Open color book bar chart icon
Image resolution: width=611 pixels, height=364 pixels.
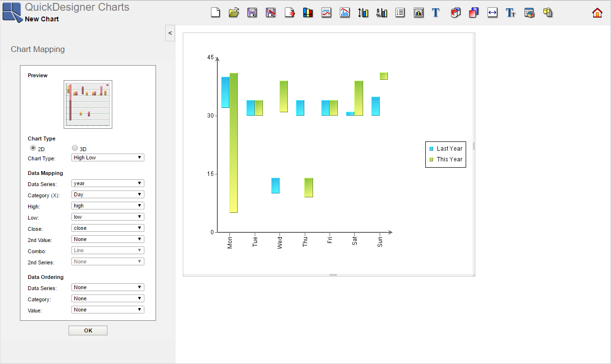click(308, 13)
